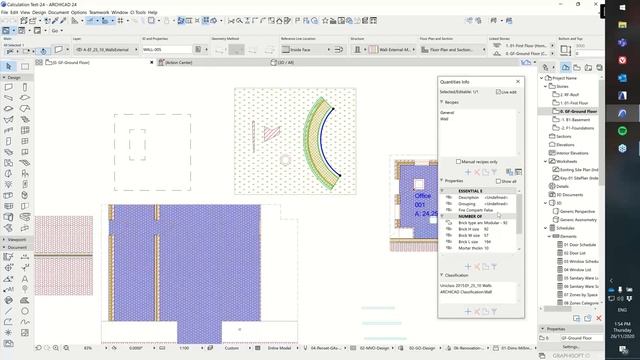Screen dimensions: 640x360
Task: Click add property plus icon below Properties list
Action: point(468,267)
